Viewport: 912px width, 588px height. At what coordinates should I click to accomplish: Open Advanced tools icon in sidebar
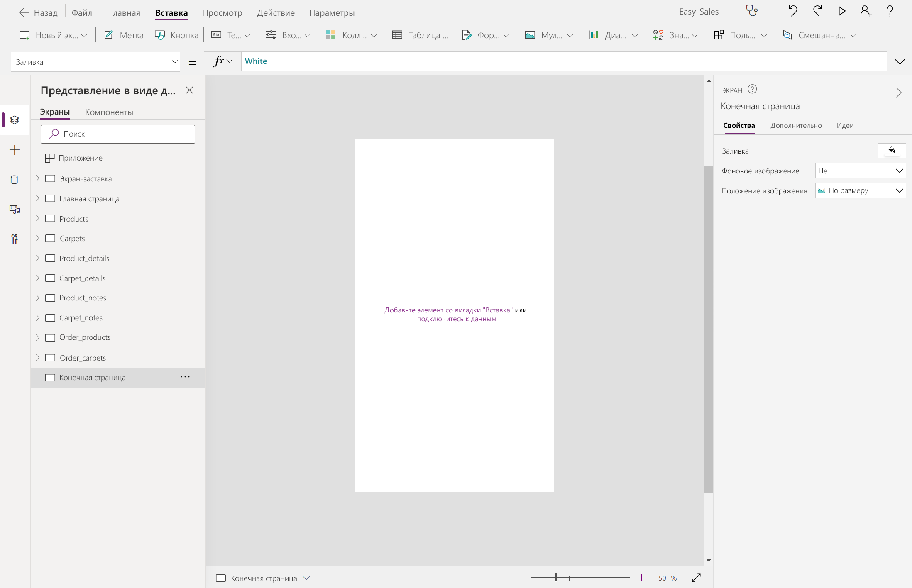(x=15, y=239)
